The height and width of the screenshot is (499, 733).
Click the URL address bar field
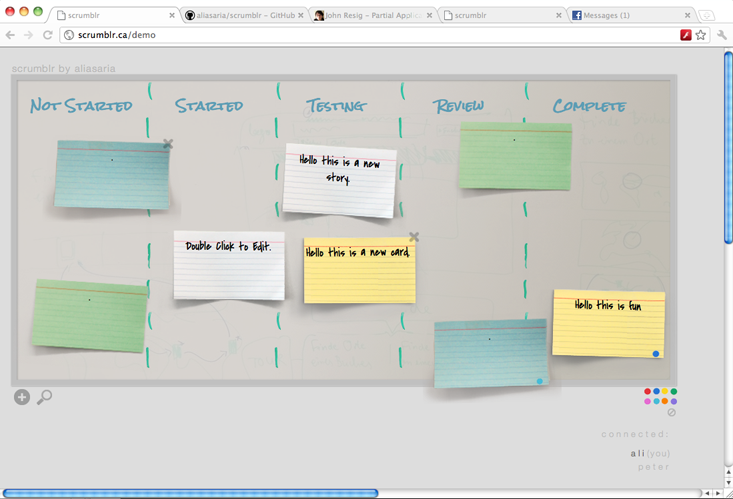[370, 35]
